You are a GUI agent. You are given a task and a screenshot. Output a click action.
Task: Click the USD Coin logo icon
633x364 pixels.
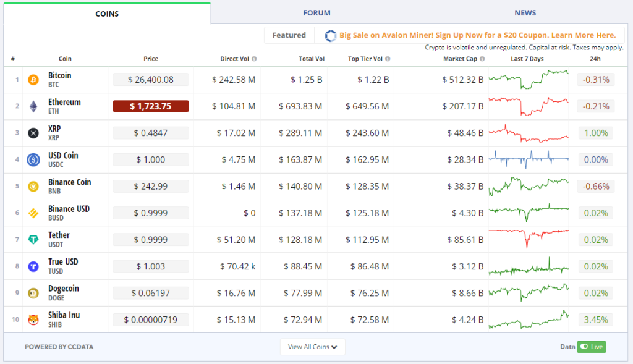click(x=33, y=159)
